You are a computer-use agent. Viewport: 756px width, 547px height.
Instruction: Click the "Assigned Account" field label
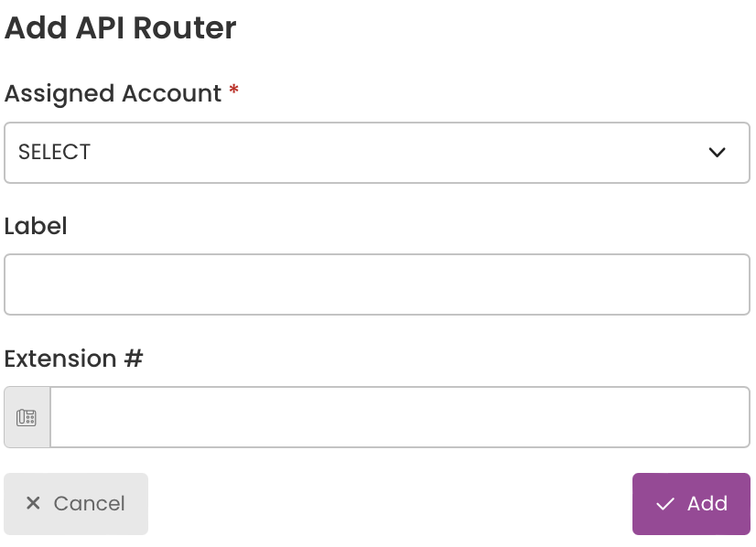click(x=113, y=93)
